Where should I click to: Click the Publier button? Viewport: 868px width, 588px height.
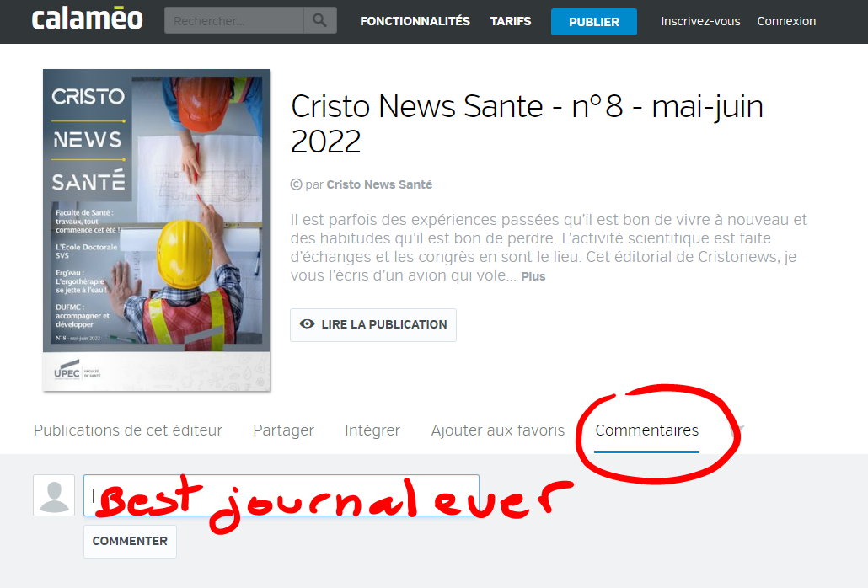click(594, 22)
